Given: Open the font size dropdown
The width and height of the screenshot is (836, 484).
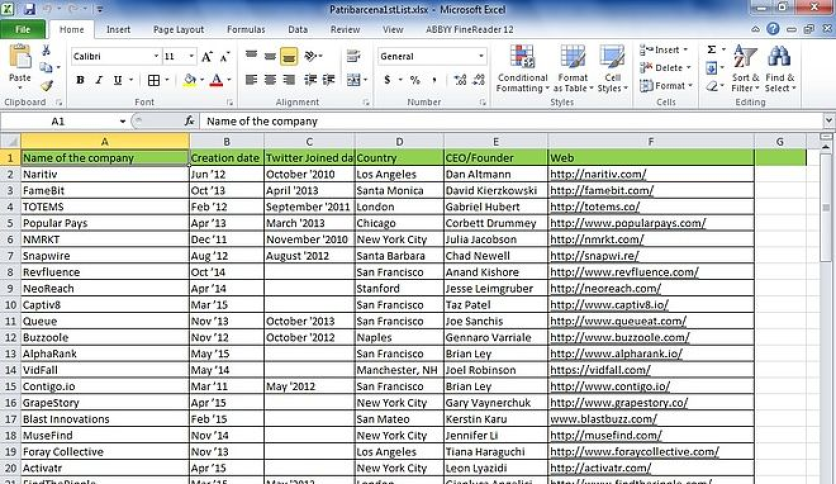Looking at the screenshot, I should (x=191, y=56).
